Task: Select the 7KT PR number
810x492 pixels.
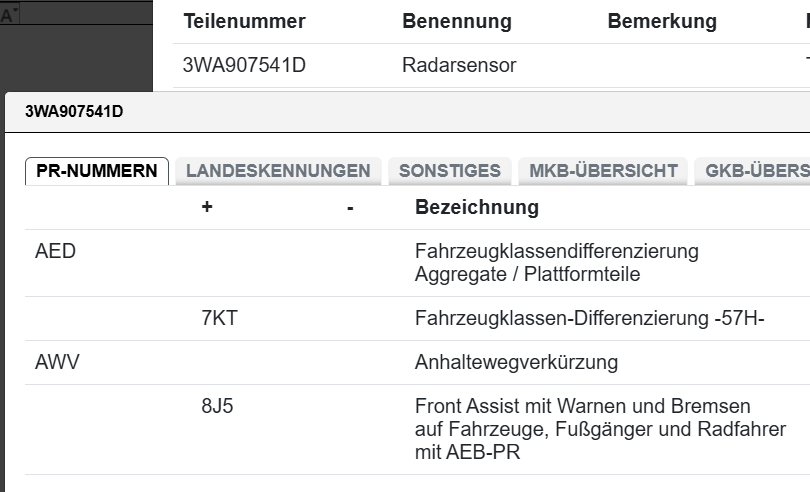Action: click(x=219, y=320)
